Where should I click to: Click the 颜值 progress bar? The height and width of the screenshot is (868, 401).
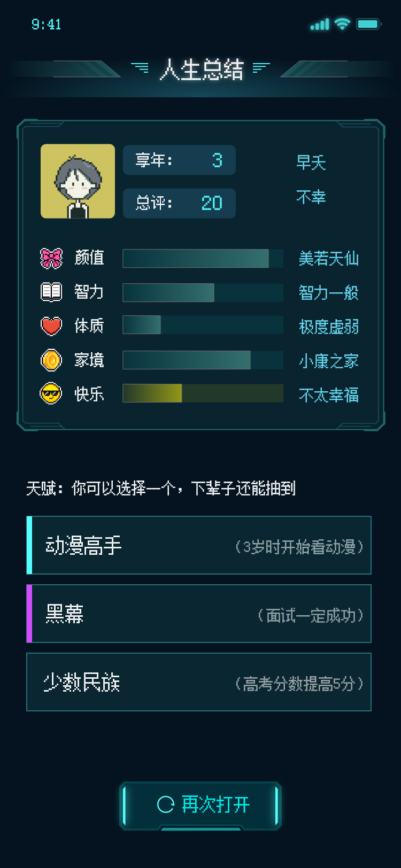[203, 258]
